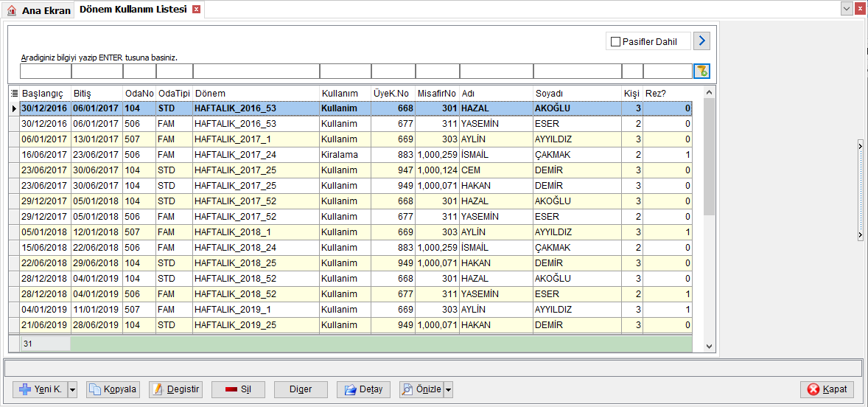The height and width of the screenshot is (407, 868).
Task: Expand the upper side panel arrow
Action: click(860, 146)
